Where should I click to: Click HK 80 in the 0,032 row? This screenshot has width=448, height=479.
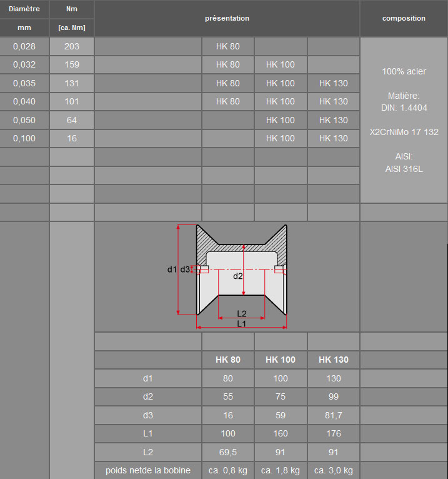point(227,65)
